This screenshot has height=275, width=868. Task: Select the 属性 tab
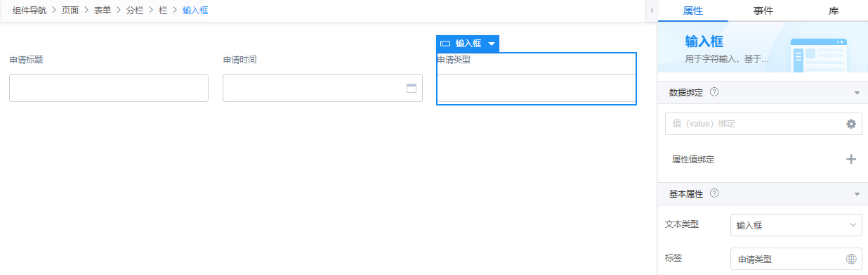tap(693, 11)
